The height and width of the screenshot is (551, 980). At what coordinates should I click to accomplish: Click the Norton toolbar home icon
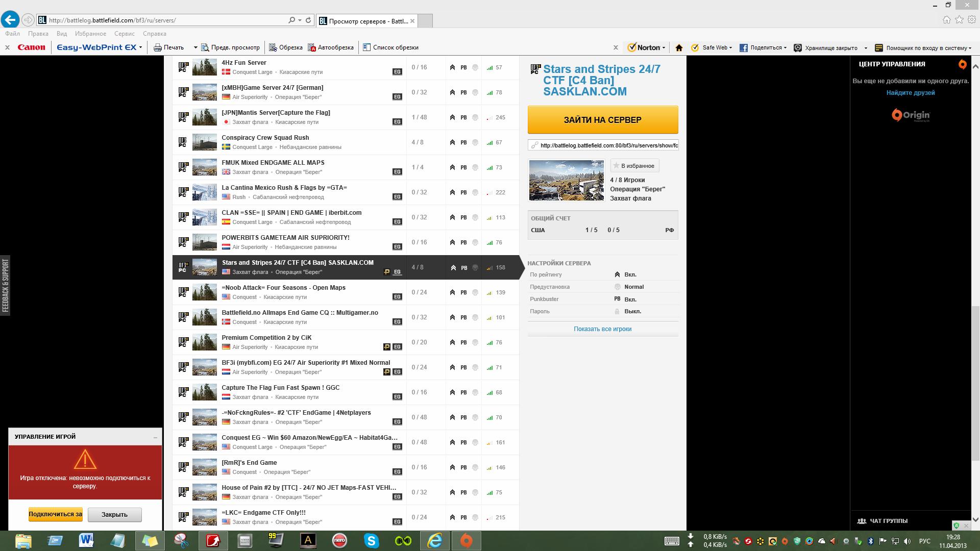(679, 47)
